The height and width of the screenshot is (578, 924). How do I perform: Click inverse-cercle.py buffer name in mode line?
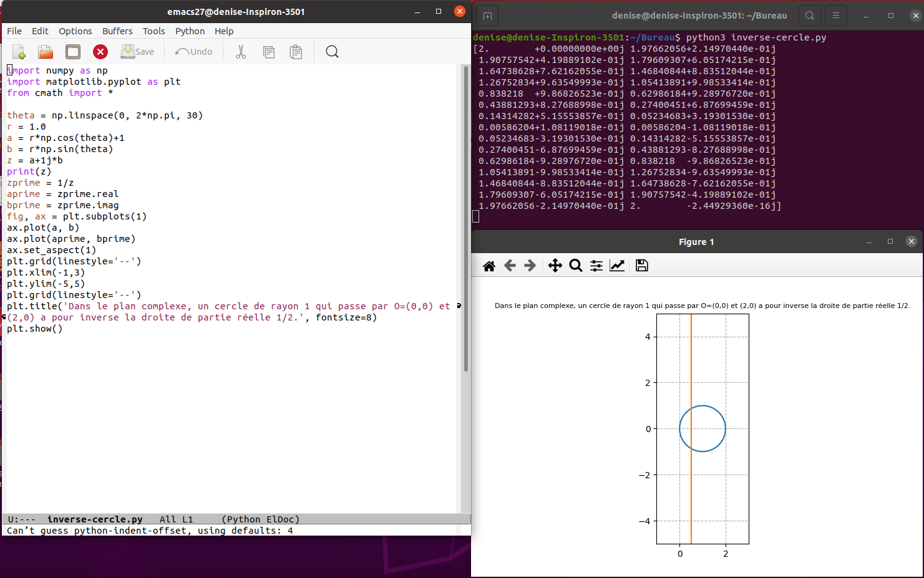click(95, 519)
